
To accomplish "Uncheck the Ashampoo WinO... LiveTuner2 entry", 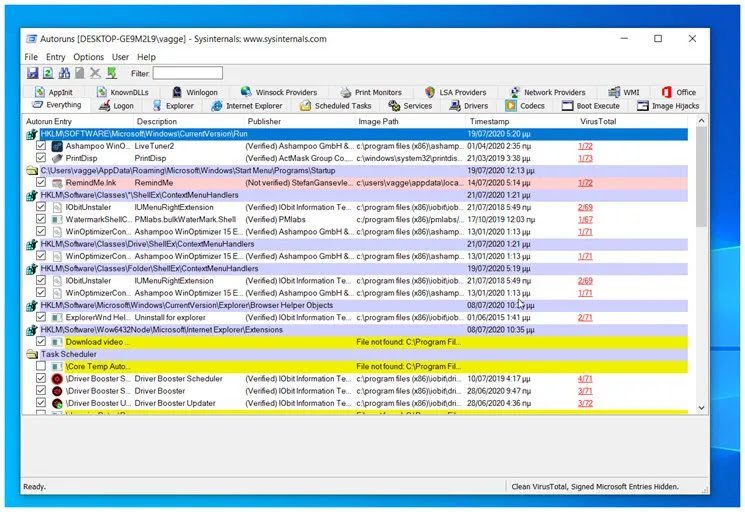I will tap(41, 146).
